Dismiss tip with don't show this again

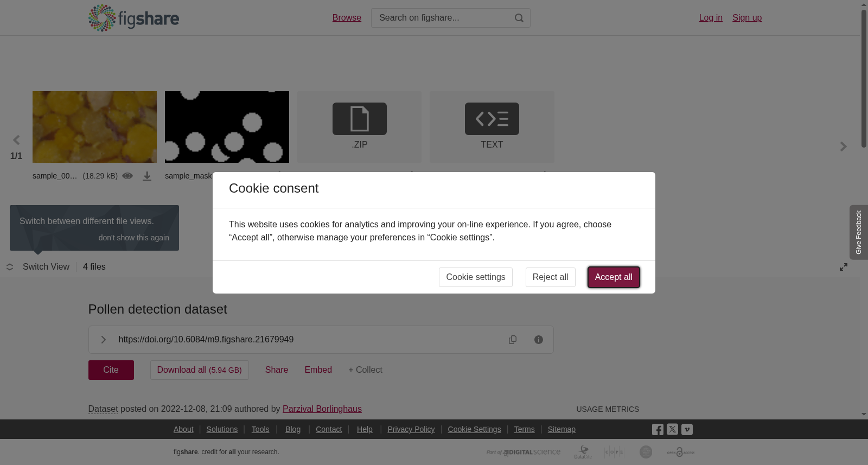(x=134, y=238)
